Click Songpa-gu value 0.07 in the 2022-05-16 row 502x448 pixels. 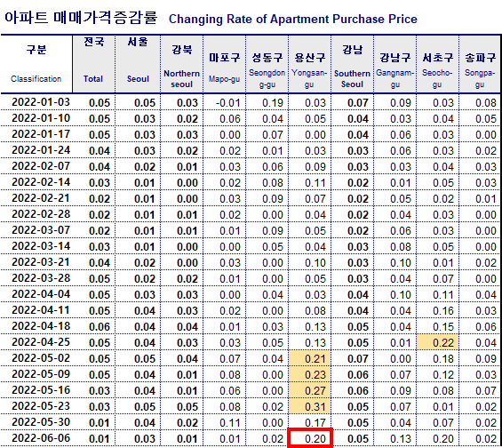tap(486, 391)
